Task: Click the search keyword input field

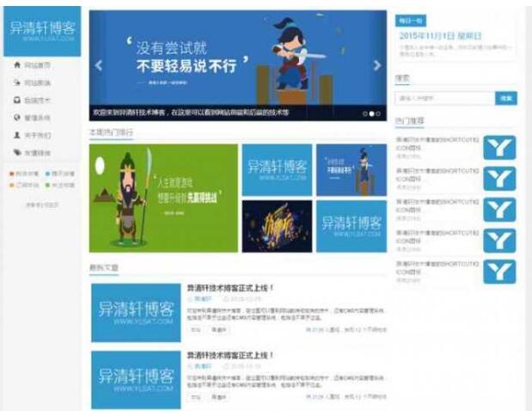Action: 444,98
